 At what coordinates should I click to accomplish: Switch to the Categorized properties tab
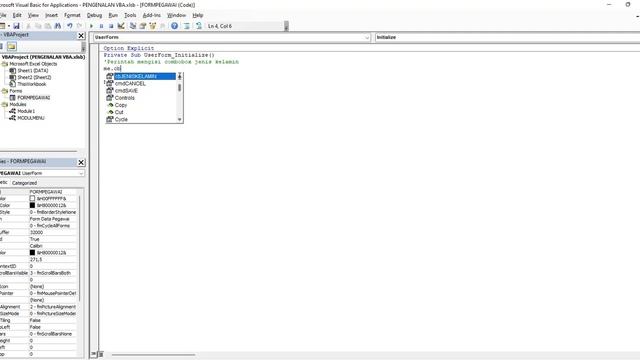(x=24, y=183)
